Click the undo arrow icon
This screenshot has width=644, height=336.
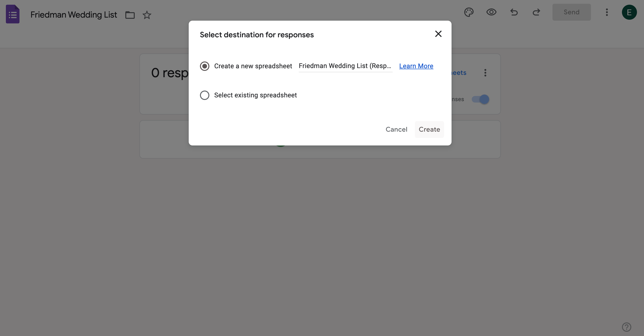[514, 12]
